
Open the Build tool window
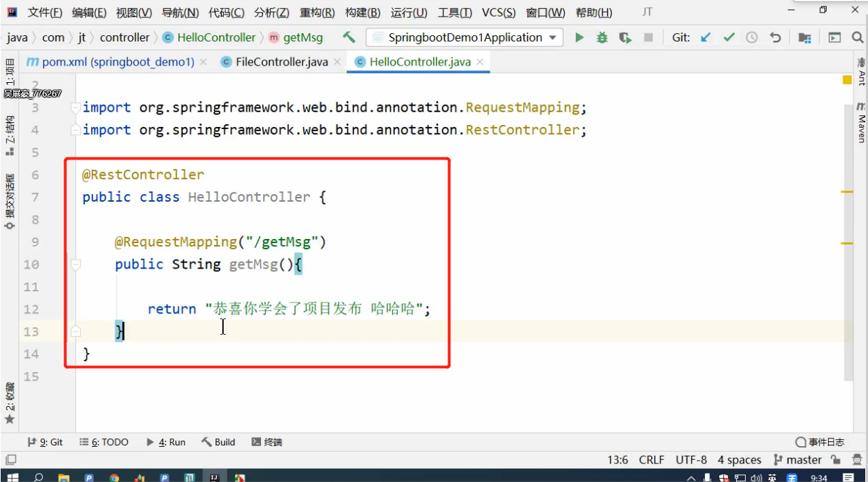[218, 442]
